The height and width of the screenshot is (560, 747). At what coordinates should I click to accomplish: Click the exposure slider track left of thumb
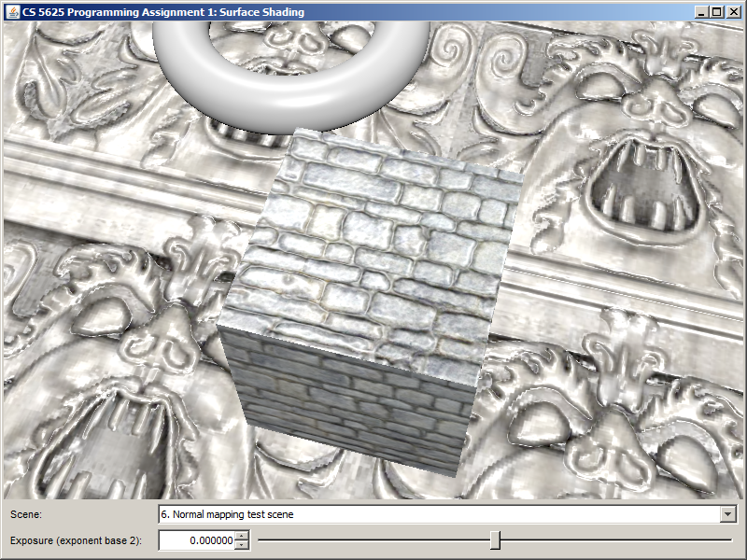(373, 539)
